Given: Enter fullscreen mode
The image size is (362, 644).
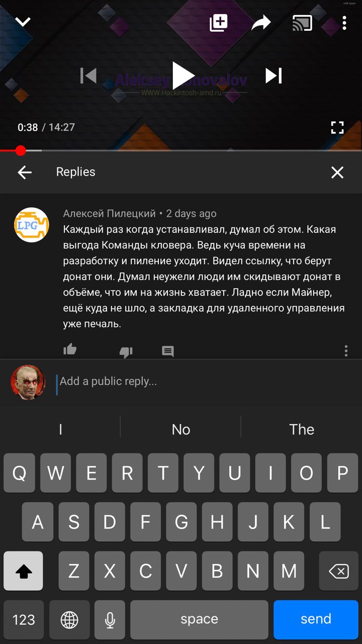Looking at the screenshot, I should pyautogui.click(x=337, y=127).
